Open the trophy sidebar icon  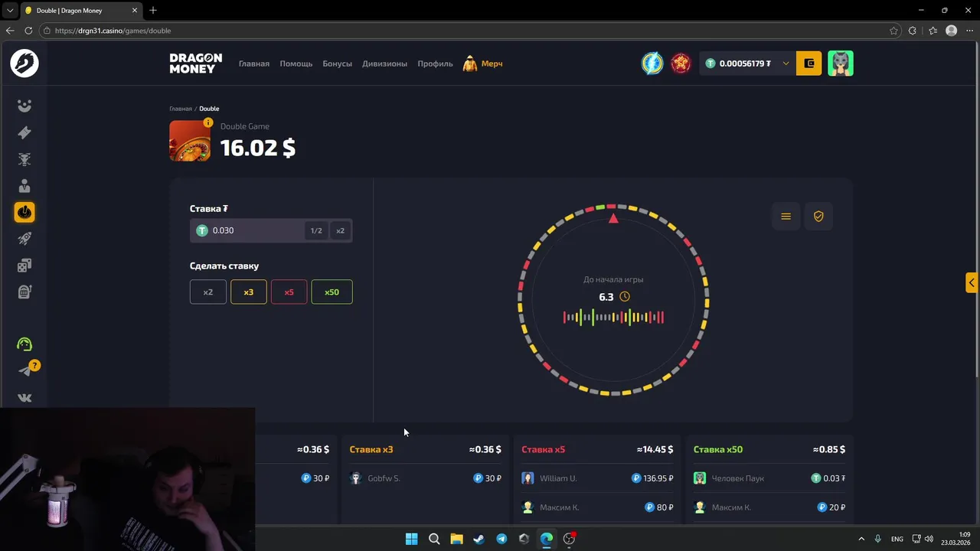[24, 159]
